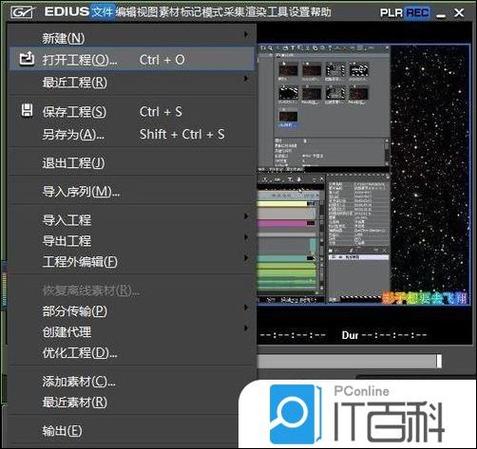Open the 渲染 menu
This screenshot has height=449, width=477.
(x=255, y=12)
